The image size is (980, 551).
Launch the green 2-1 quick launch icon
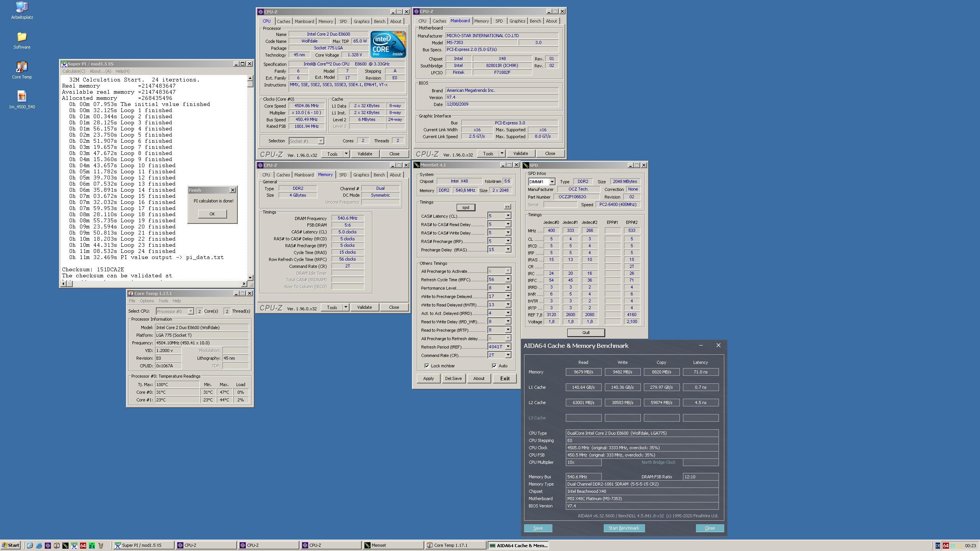[92, 545]
